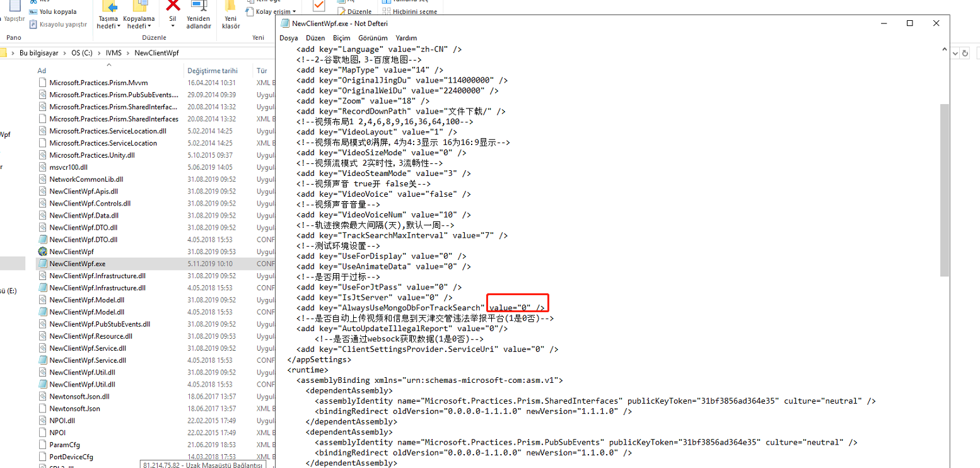Select the file Microsoft.Practices.Prism.Mvvm

tap(98, 83)
